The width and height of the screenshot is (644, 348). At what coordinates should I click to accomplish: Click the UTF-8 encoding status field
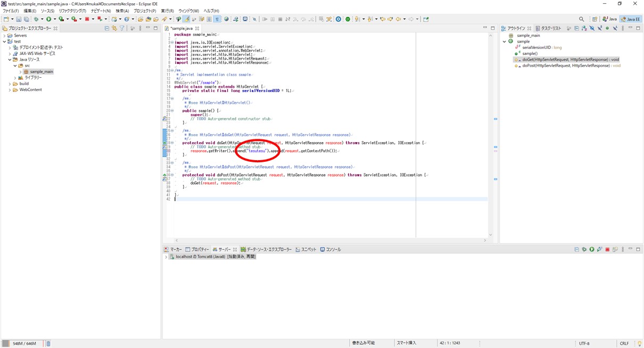584,344
